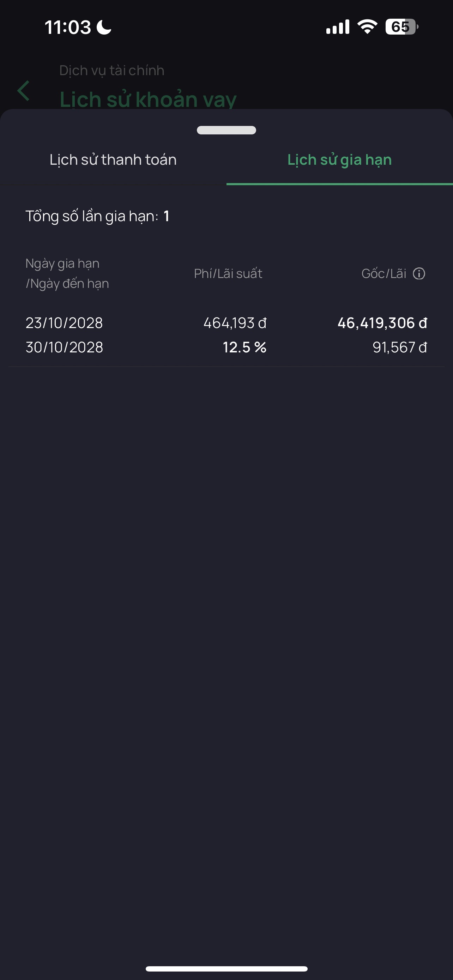The width and height of the screenshot is (453, 980).
Task: Tap the green back arrow
Action: (x=24, y=91)
